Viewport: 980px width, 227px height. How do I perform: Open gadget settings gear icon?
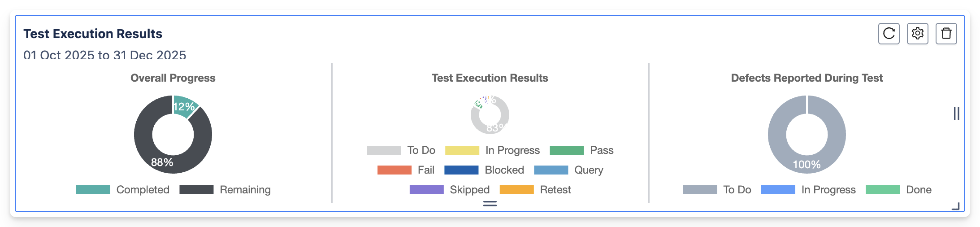coord(917,34)
